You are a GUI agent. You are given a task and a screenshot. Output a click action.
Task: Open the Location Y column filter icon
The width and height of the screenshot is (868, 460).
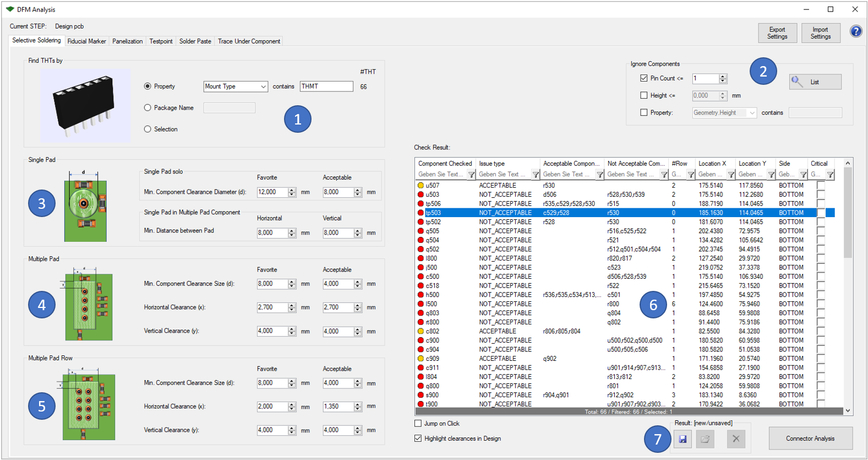tap(771, 175)
